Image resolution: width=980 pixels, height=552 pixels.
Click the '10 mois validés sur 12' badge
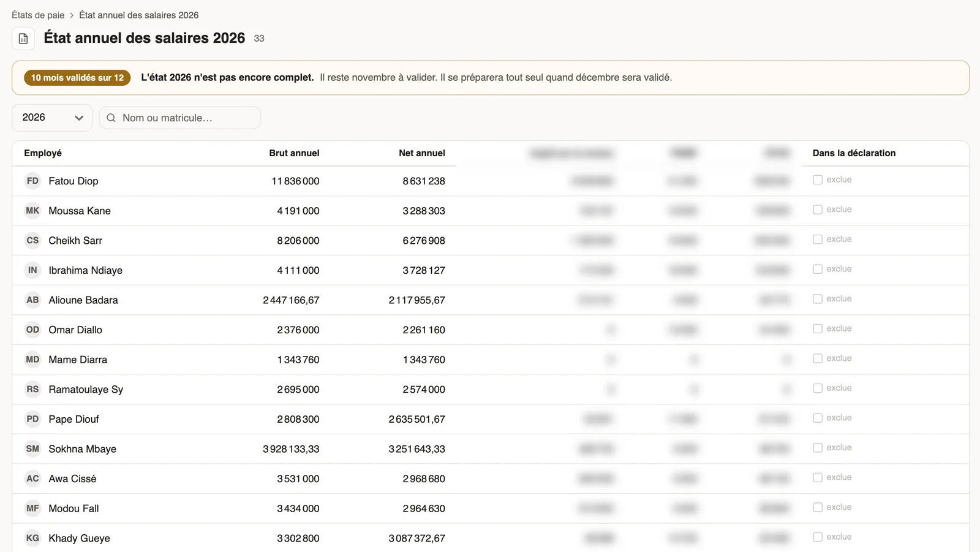pyautogui.click(x=77, y=78)
